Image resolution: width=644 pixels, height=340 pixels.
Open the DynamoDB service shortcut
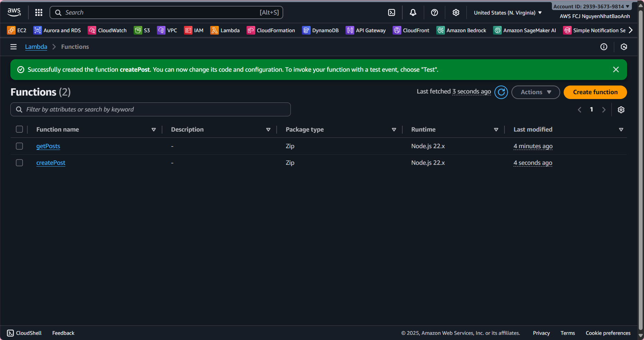[320, 30]
